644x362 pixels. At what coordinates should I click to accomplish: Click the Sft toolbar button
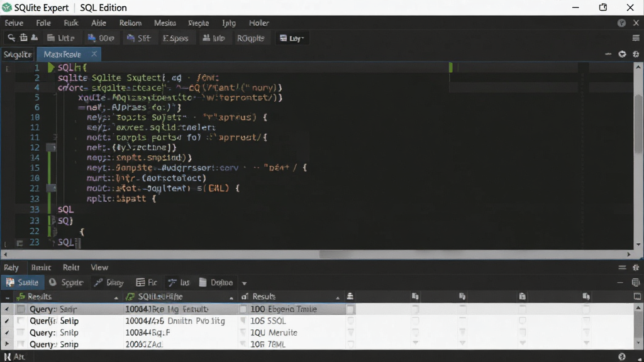tap(139, 38)
